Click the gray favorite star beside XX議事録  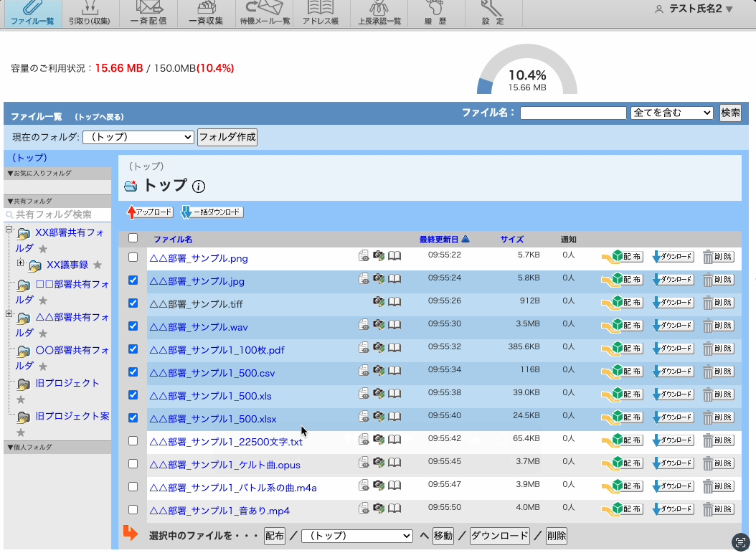click(98, 265)
